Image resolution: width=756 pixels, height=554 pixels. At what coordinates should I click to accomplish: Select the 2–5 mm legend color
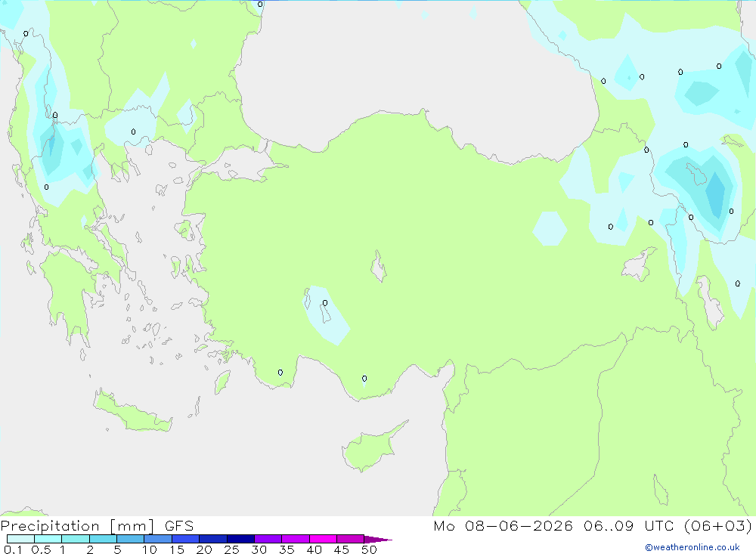103,539
